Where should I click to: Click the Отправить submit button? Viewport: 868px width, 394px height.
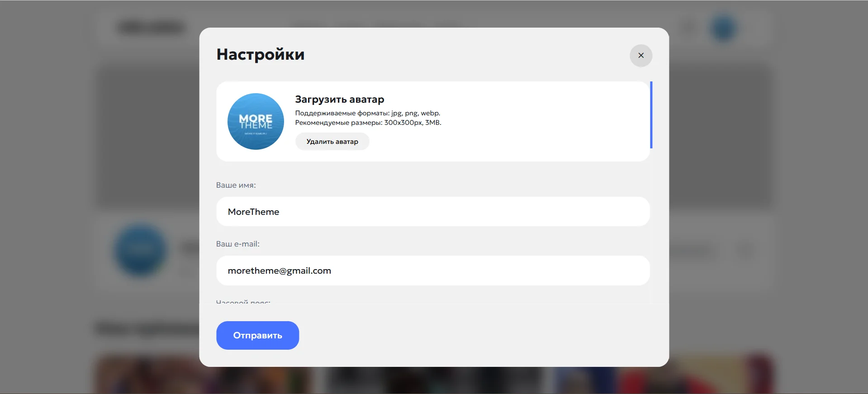[x=257, y=335]
